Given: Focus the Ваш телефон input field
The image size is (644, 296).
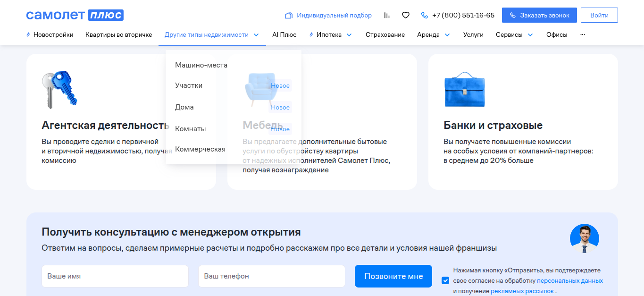Looking at the screenshot, I should pyautogui.click(x=272, y=276).
